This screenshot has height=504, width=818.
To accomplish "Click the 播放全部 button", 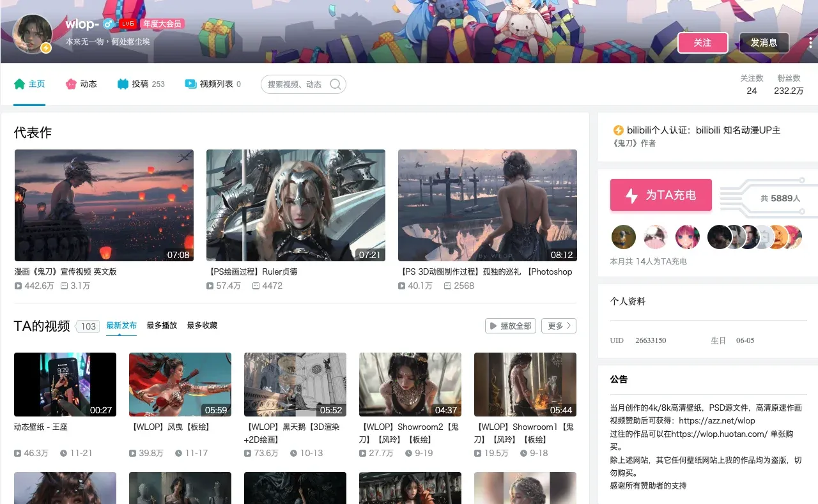I will [x=511, y=326].
